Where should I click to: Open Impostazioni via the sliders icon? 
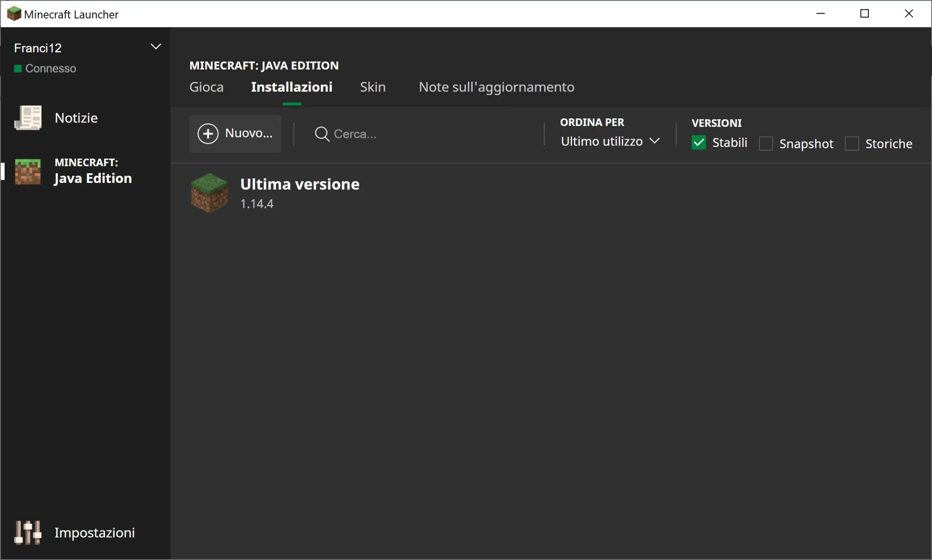(28, 532)
